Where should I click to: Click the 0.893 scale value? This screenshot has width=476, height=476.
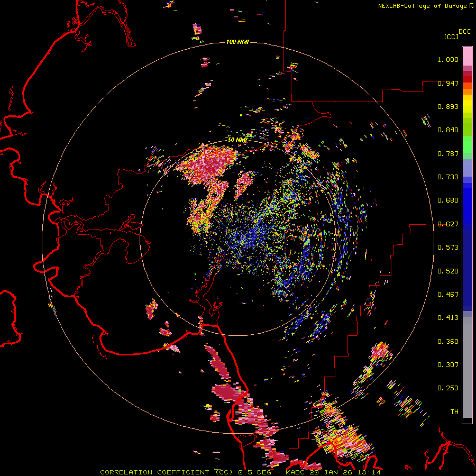[448, 106]
